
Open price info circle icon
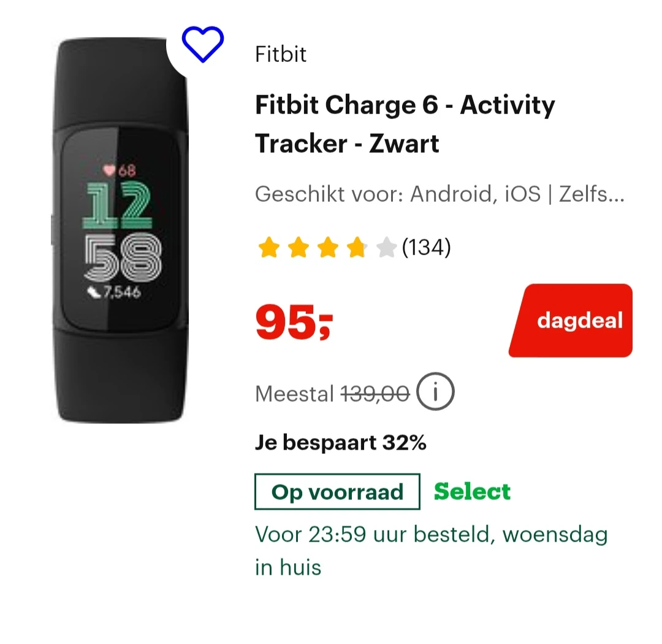click(435, 391)
